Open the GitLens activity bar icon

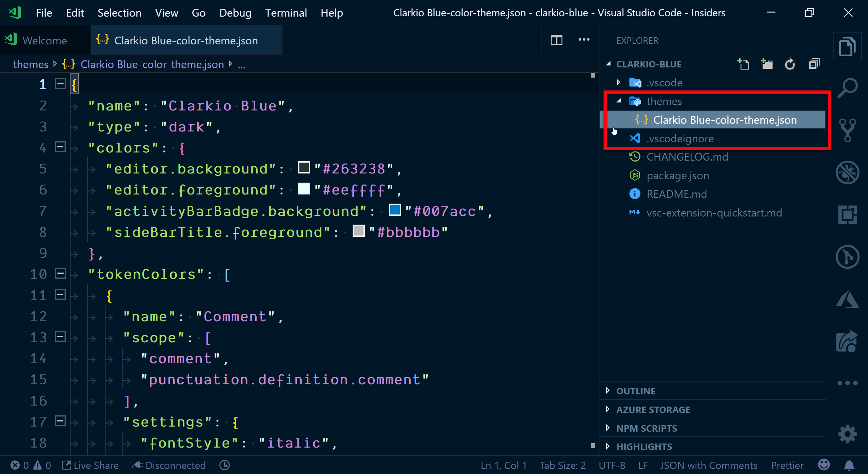pyautogui.click(x=847, y=257)
